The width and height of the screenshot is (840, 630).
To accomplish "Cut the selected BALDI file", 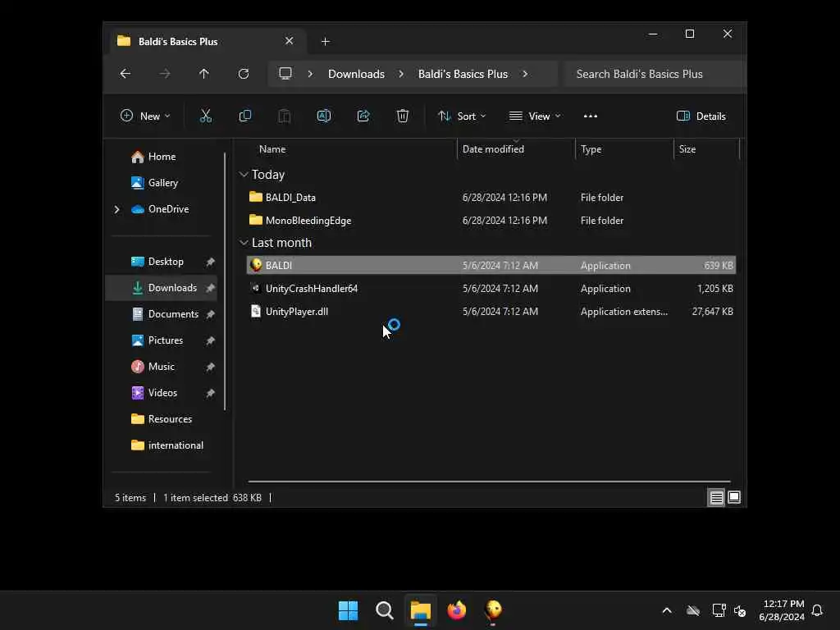I will (206, 116).
